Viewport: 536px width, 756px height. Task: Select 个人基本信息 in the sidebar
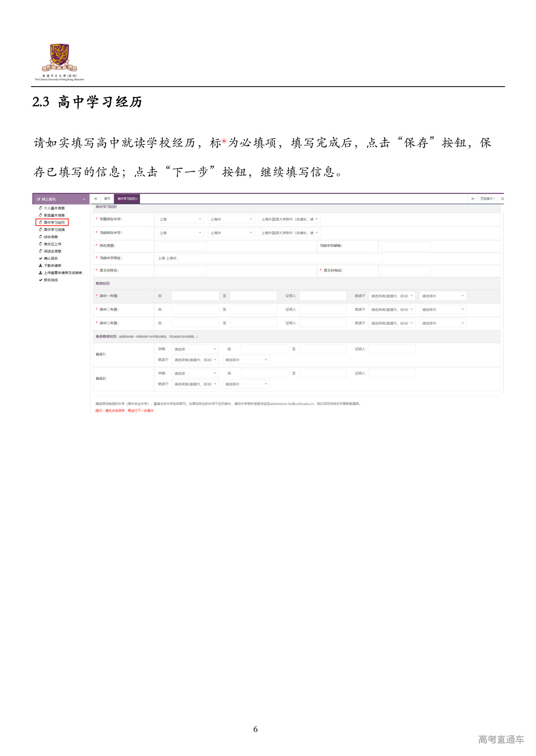[x=54, y=208]
